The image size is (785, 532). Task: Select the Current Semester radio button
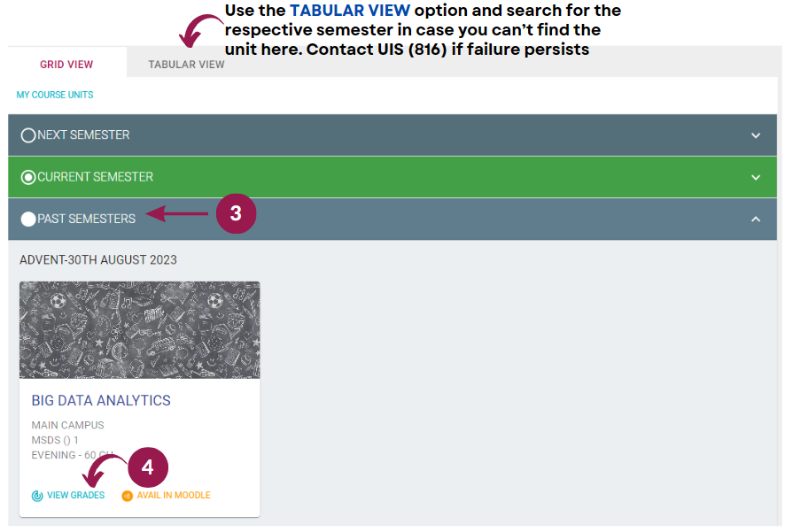tap(28, 178)
